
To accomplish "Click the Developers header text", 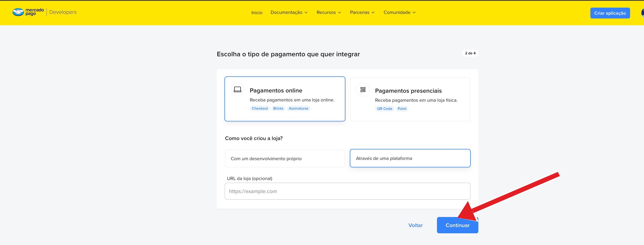I will tap(63, 12).
